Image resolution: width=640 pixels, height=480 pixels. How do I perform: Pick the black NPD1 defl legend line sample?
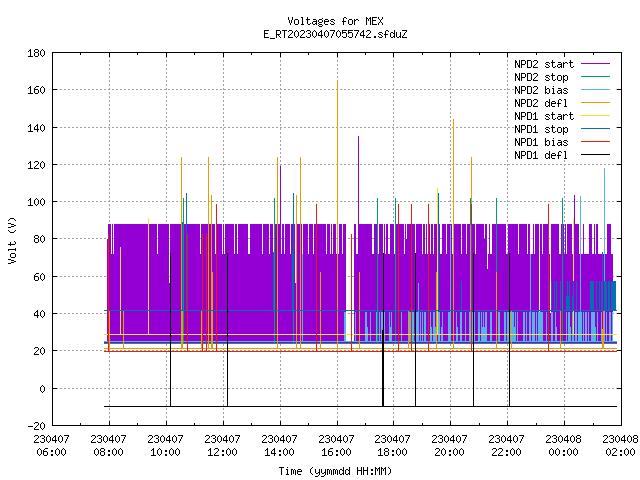tap(596, 155)
